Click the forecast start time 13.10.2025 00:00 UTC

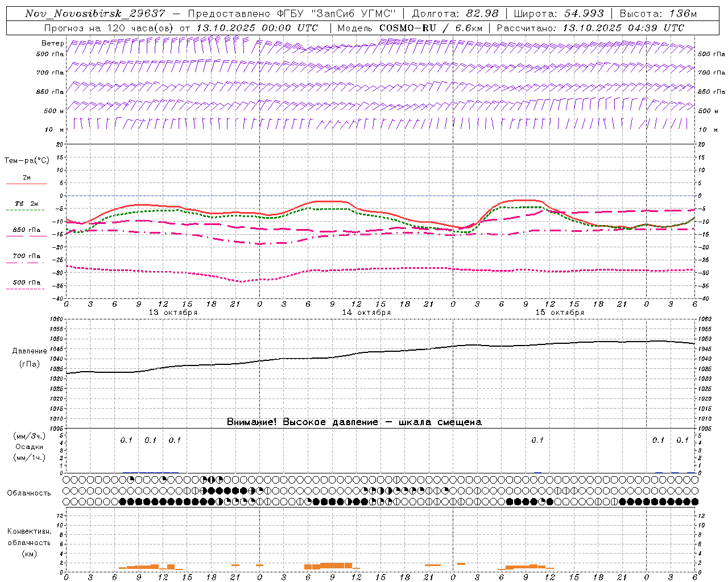pyautogui.click(x=257, y=28)
